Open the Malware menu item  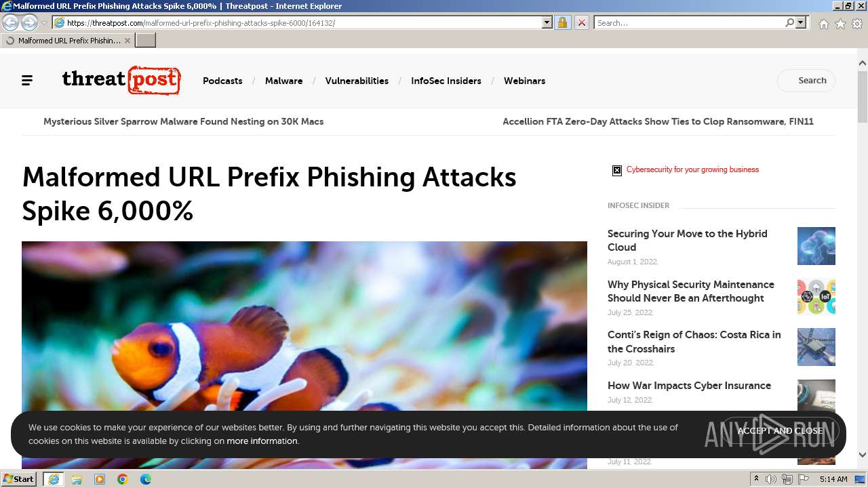pos(283,81)
